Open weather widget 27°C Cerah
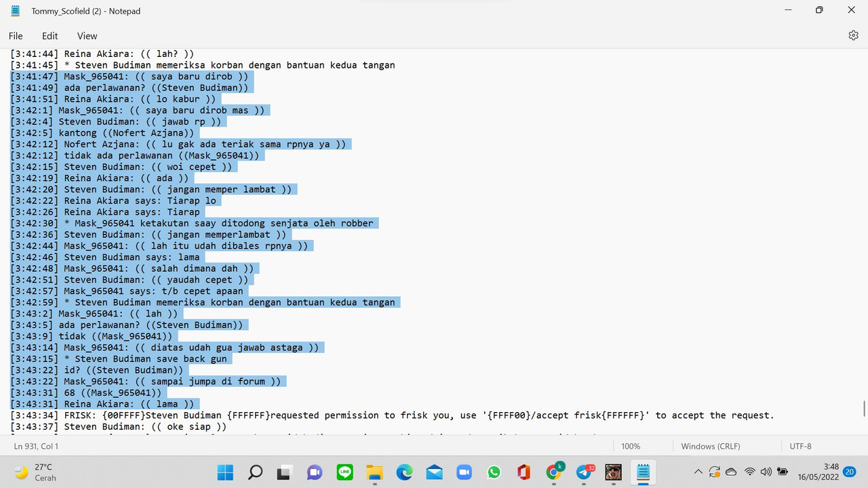Image resolution: width=868 pixels, height=488 pixels. point(37,472)
